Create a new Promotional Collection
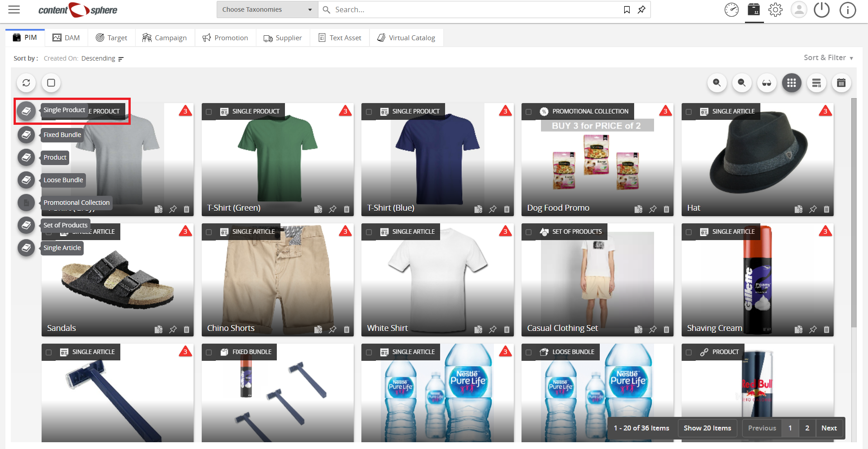 [26, 202]
